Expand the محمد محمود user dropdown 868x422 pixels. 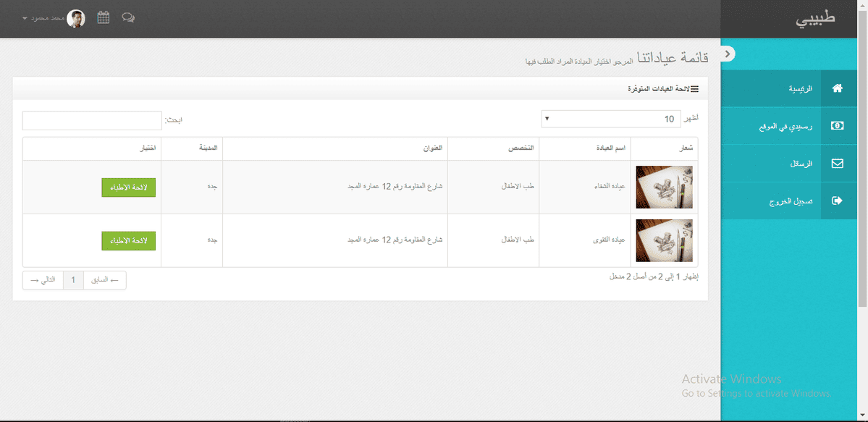click(43, 18)
